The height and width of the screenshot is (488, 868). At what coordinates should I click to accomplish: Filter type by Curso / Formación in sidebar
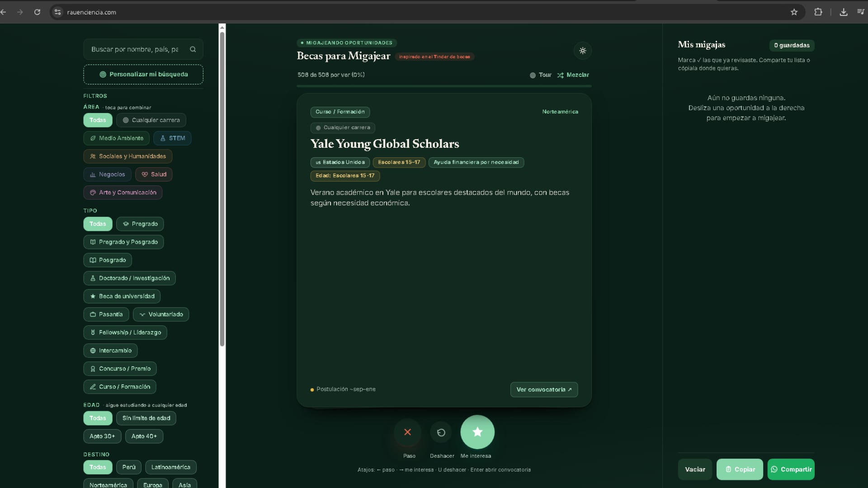pos(120,387)
